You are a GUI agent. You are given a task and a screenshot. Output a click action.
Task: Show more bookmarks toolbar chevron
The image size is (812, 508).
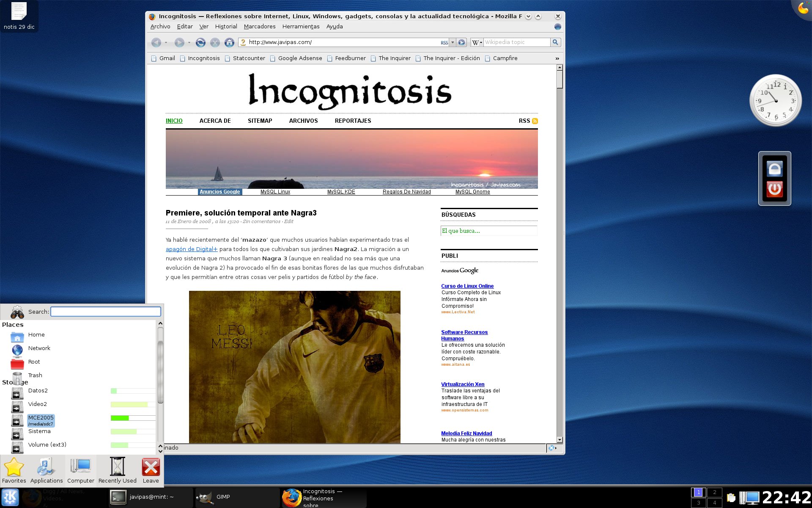(557, 58)
